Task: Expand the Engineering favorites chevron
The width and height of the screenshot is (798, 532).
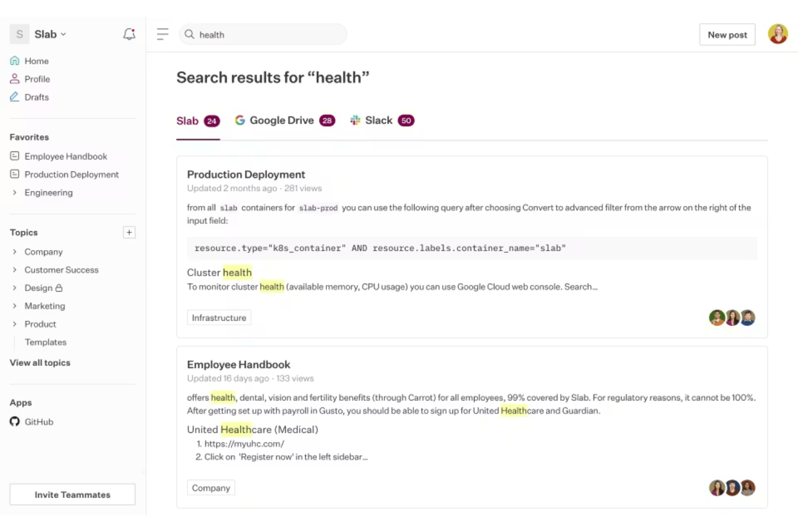Action: tap(15, 192)
